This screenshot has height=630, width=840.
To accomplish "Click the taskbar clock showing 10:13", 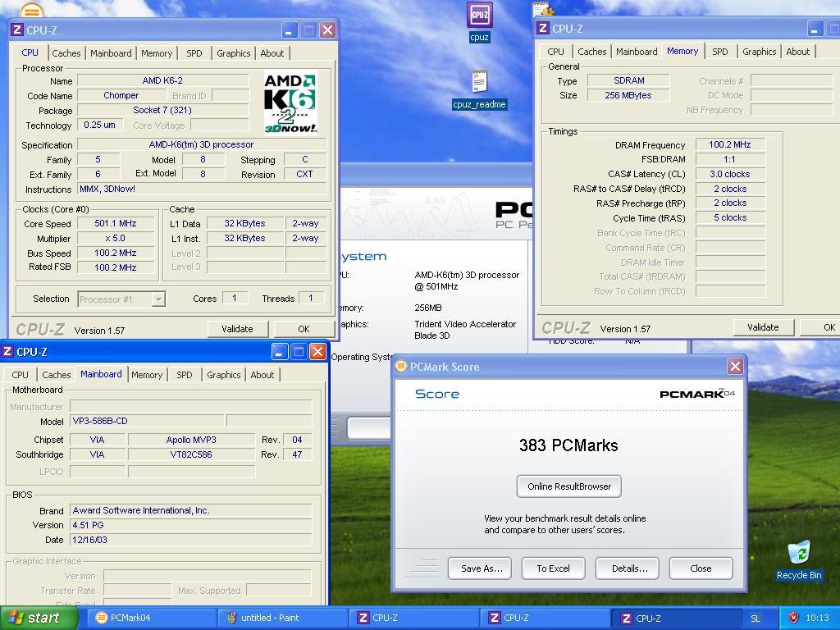I will coord(818,619).
